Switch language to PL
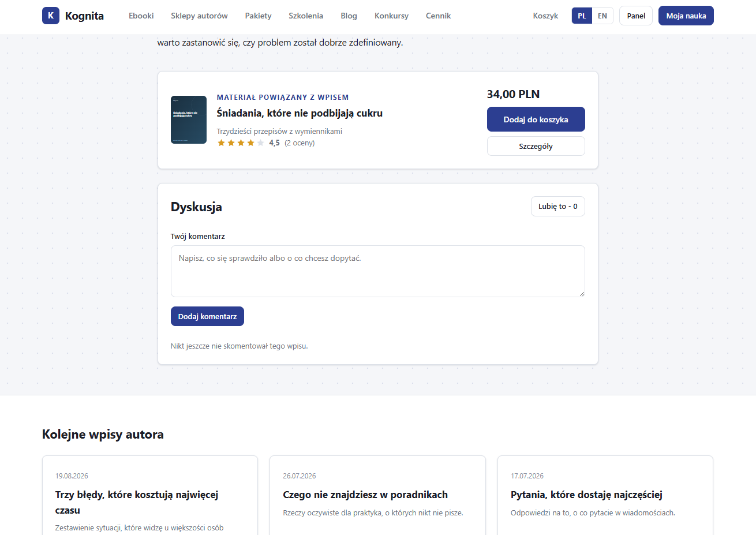The image size is (756, 535). [x=582, y=16]
